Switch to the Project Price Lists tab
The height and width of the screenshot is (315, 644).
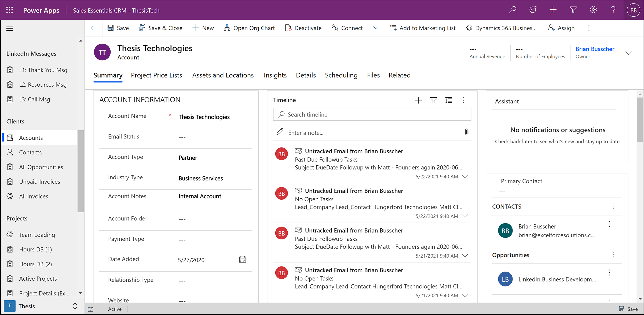156,75
